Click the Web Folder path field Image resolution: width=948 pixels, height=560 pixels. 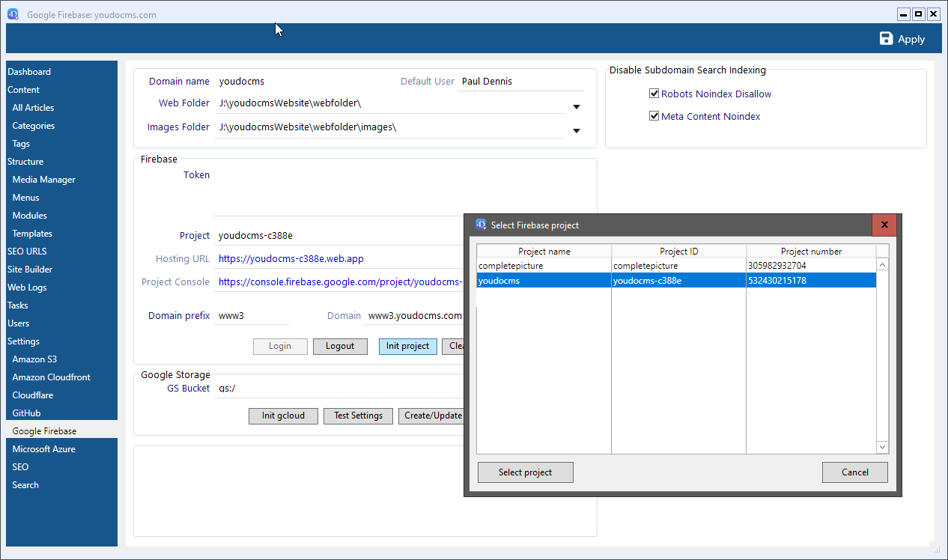point(389,104)
